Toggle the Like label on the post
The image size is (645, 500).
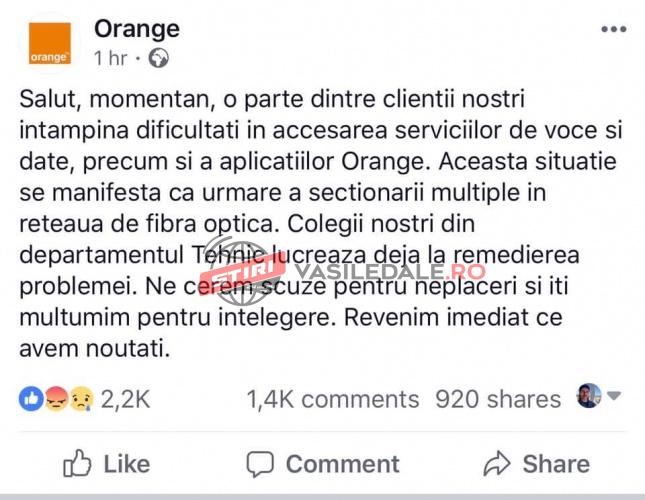[127, 463]
